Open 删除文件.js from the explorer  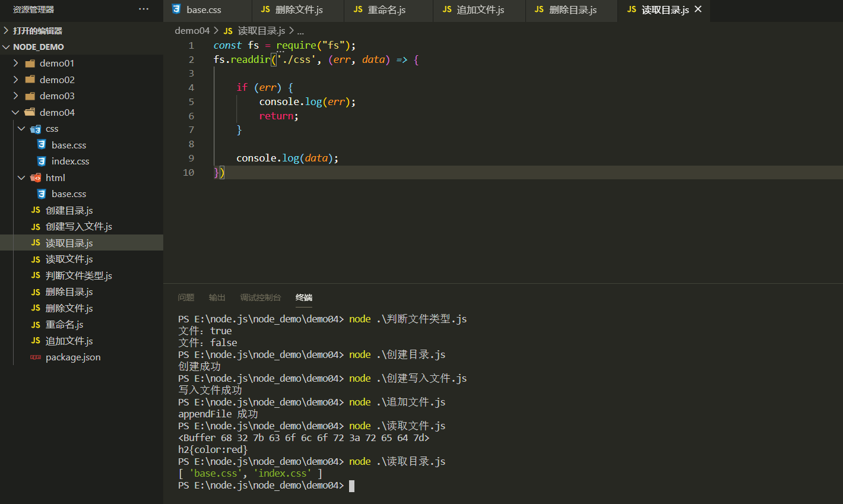click(69, 308)
